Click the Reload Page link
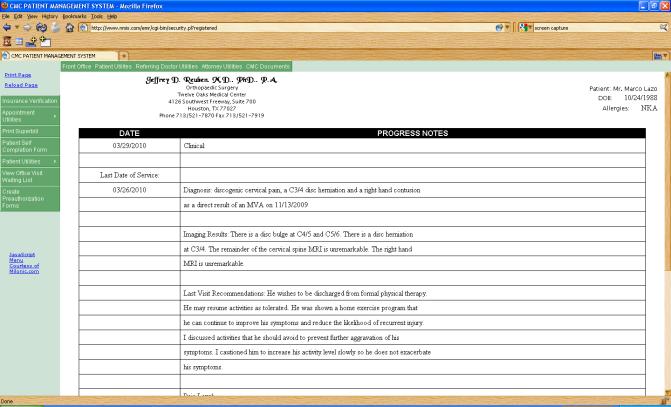The height and width of the screenshot is (407, 671). 20,85
